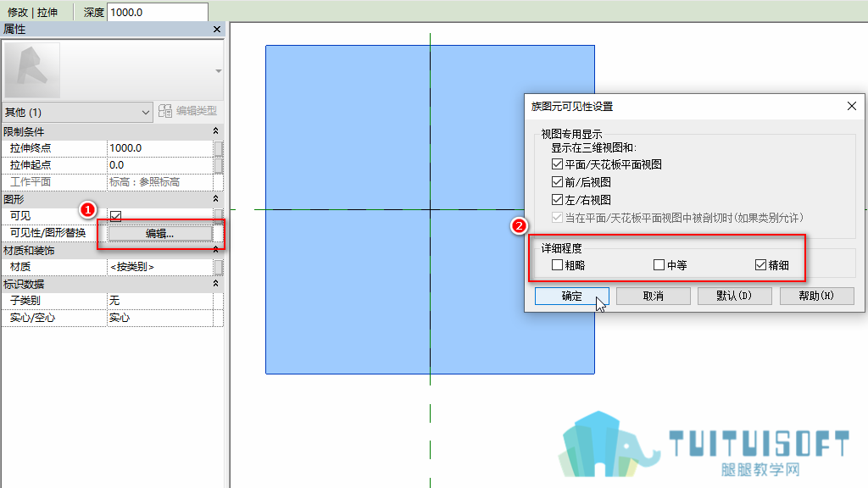868x488 pixels.
Task: Collapse the 标识数据 section
Action: point(215,284)
